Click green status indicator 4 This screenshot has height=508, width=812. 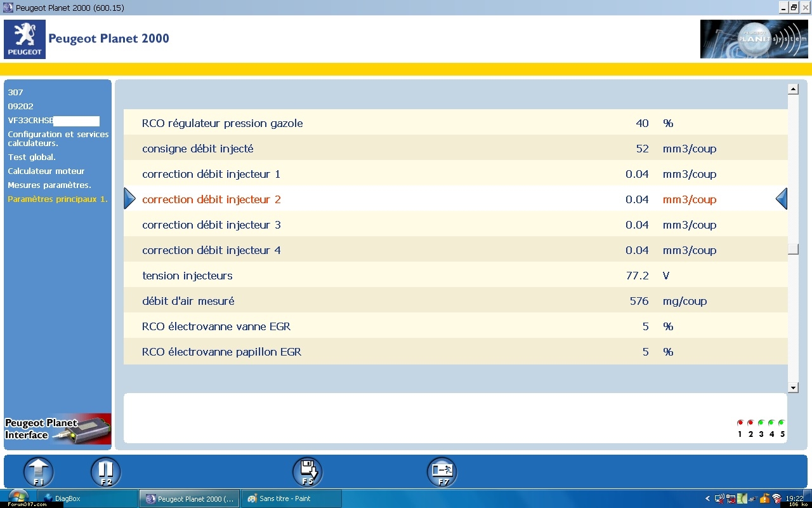pyautogui.click(x=771, y=422)
